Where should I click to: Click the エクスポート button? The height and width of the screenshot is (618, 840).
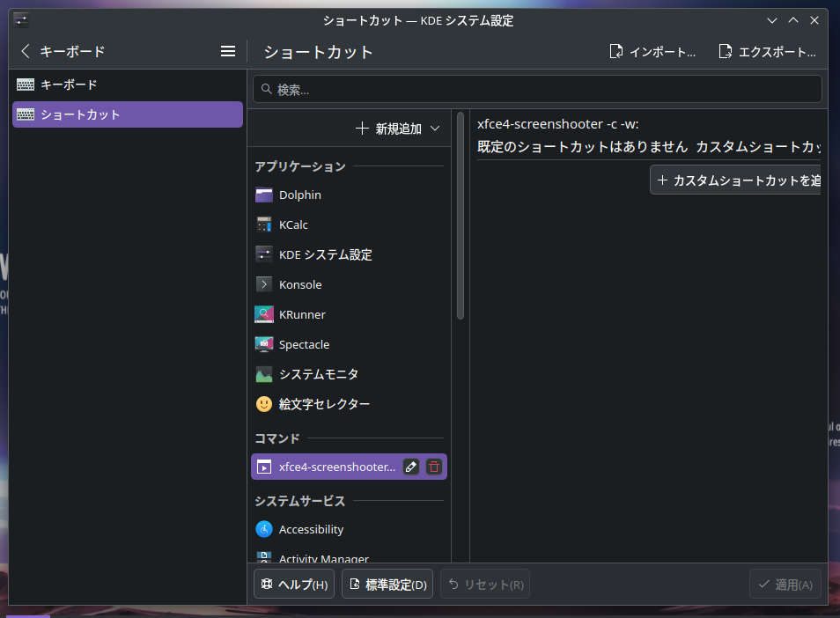tap(767, 52)
